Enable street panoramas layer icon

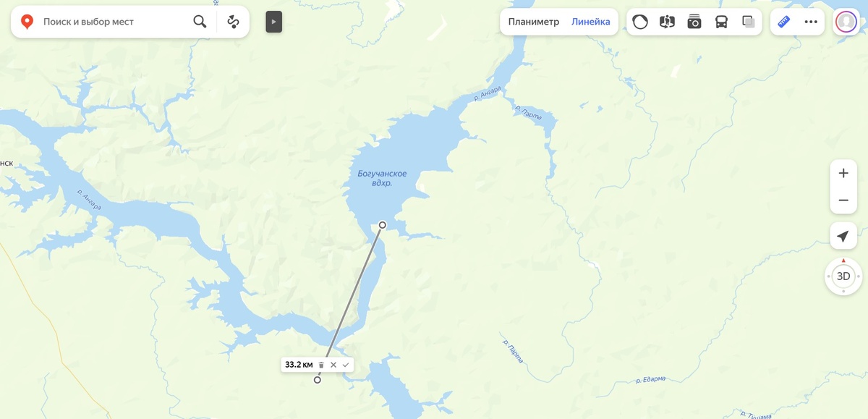tap(667, 22)
